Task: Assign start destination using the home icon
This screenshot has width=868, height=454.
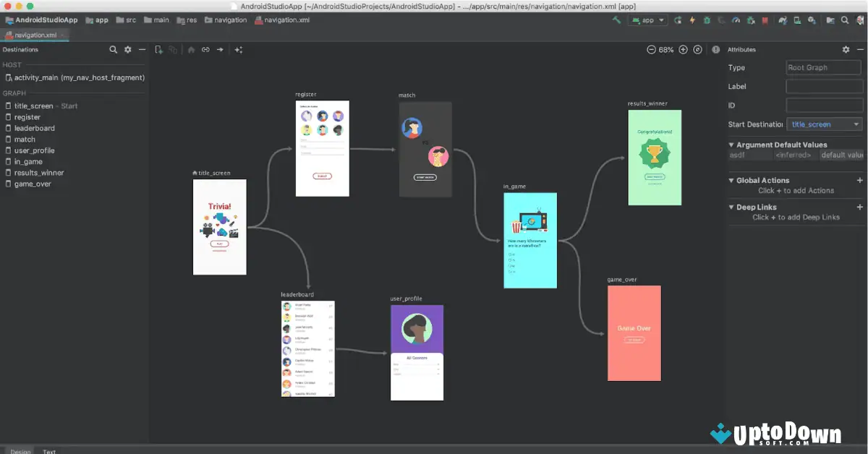Action: pos(191,49)
